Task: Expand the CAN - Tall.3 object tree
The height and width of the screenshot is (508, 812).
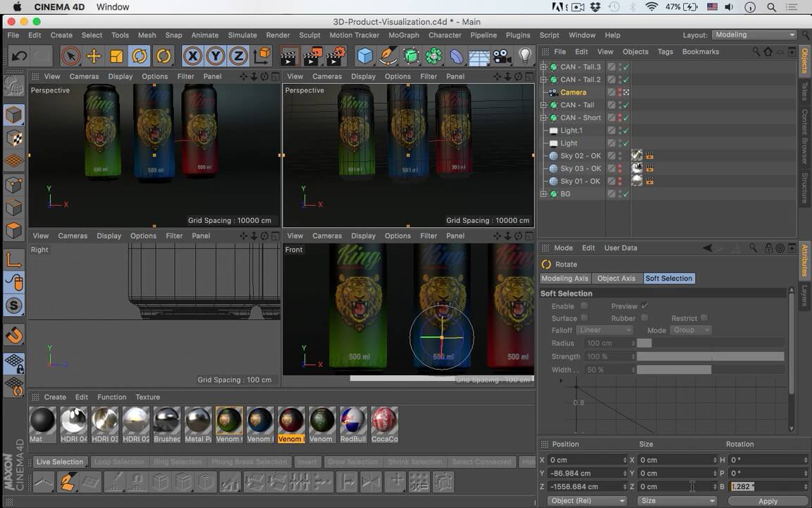Action: coord(543,67)
